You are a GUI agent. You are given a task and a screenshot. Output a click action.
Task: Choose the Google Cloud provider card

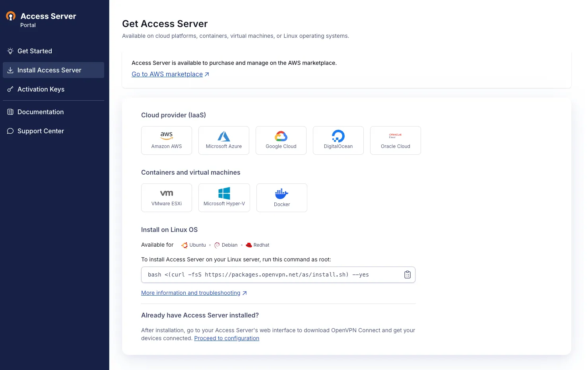pos(281,140)
